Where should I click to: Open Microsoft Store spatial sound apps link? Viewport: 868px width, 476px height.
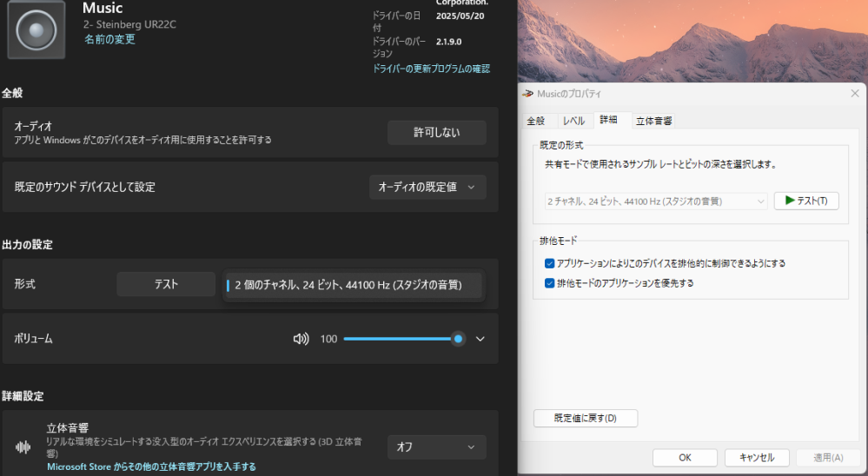click(151, 466)
